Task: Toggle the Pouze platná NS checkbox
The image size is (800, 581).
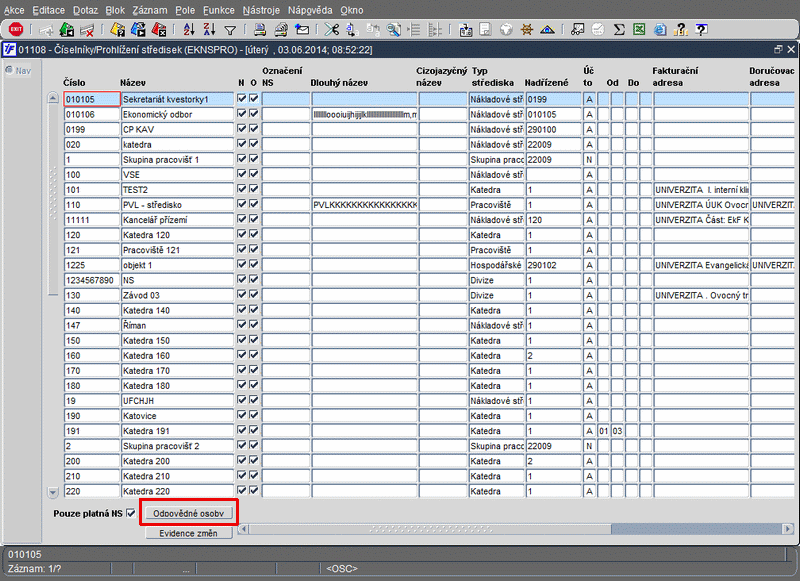Action: tap(131, 513)
